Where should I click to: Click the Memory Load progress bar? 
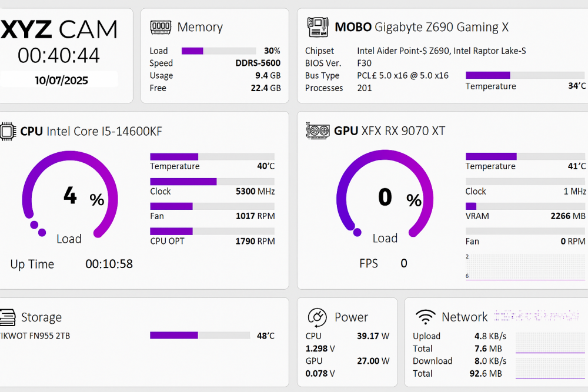pyautogui.click(x=219, y=51)
